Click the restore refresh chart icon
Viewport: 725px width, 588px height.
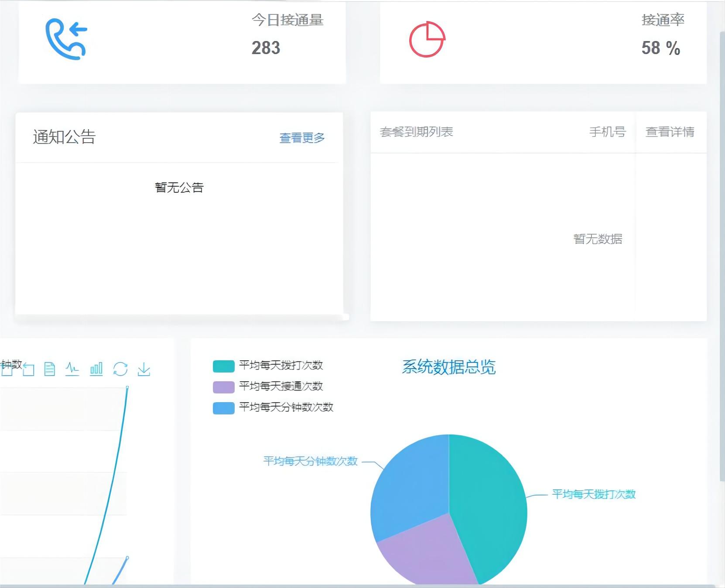point(120,369)
